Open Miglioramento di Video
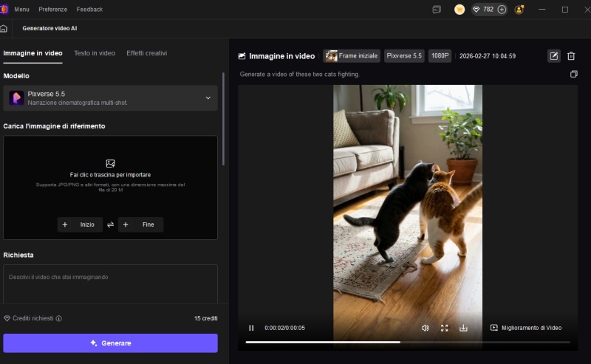 (526, 328)
